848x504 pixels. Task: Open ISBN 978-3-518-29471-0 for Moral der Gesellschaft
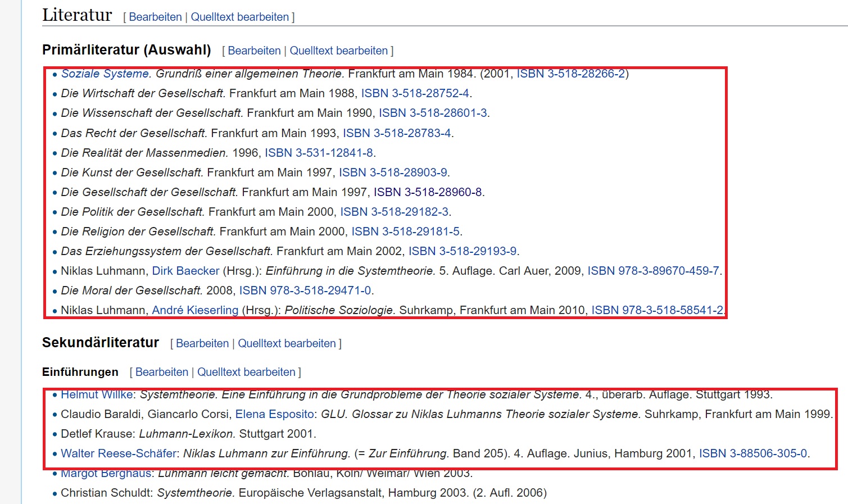(305, 290)
